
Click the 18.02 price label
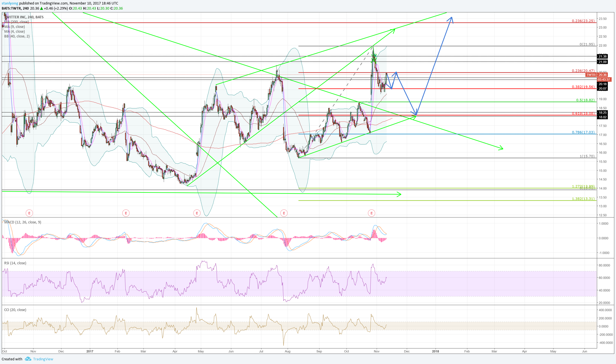(x=602, y=117)
